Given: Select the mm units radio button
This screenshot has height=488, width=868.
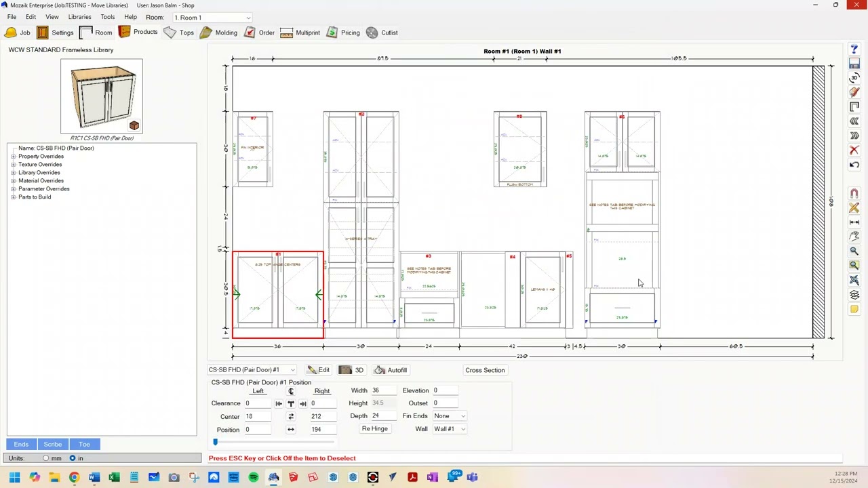Looking at the screenshot, I should pyautogui.click(x=45, y=458).
